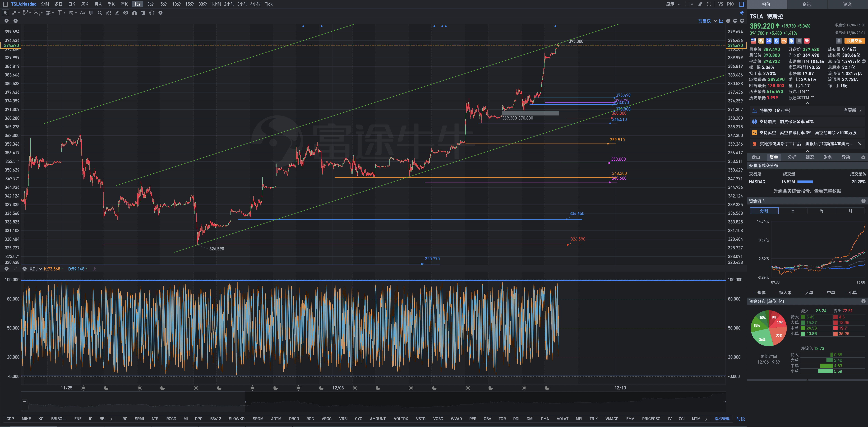The height and width of the screenshot is (427, 868).
Task: Expand the 特斯拉 (企业号) updates row
Action: (x=807, y=110)
